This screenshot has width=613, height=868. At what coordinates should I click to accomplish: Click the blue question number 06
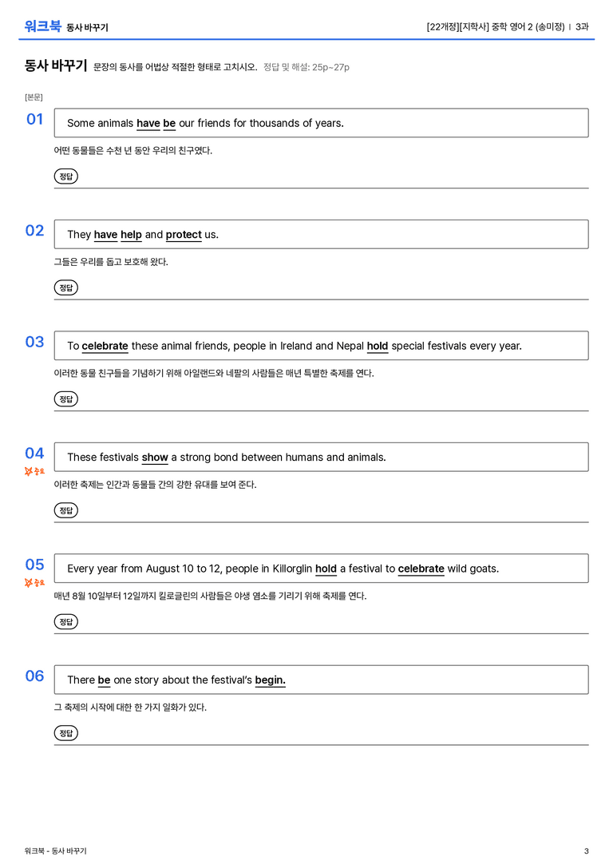(34, 676)
